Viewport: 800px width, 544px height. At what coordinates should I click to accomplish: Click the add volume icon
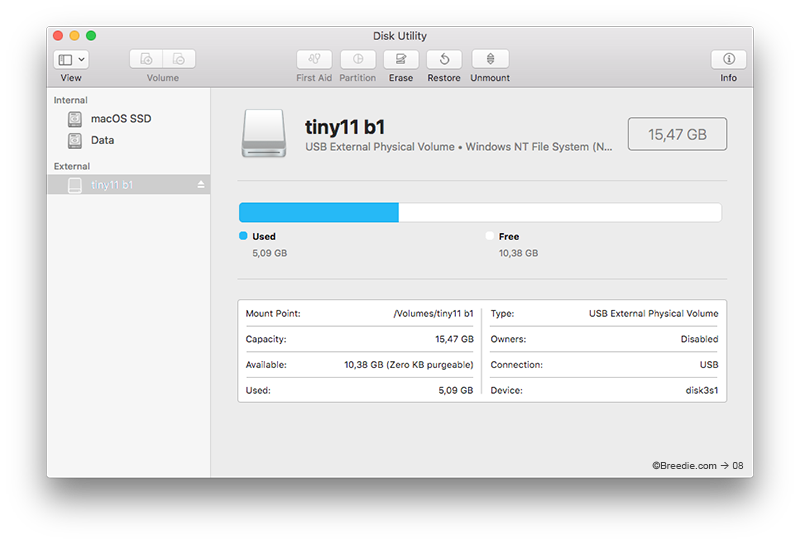coord(146,59)
